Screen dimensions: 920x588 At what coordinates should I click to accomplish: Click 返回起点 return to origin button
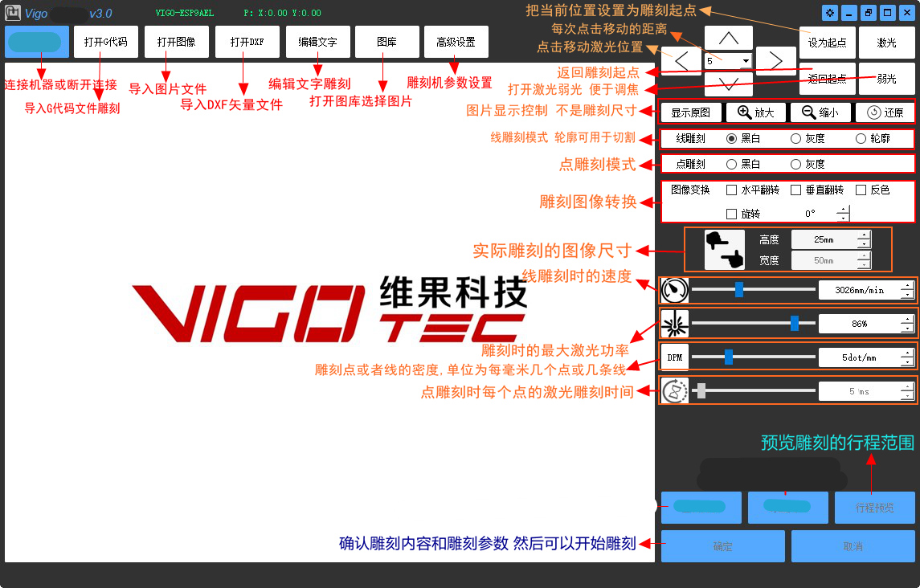tap(828, 79)
